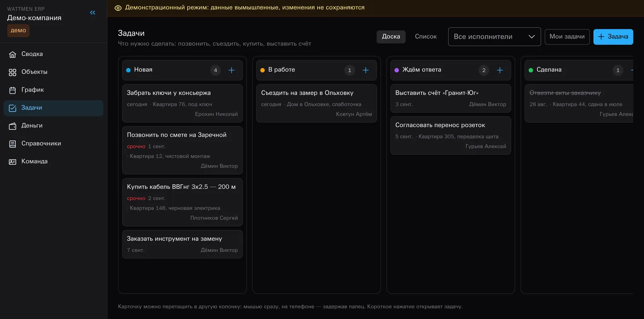Add a task to the Ждём ответа column

click(x=500, y=70)
